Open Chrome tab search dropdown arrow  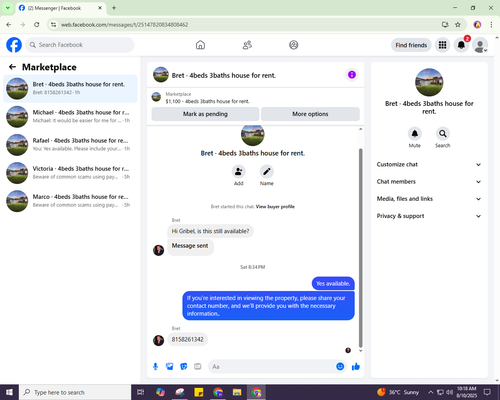click(7, 8)
